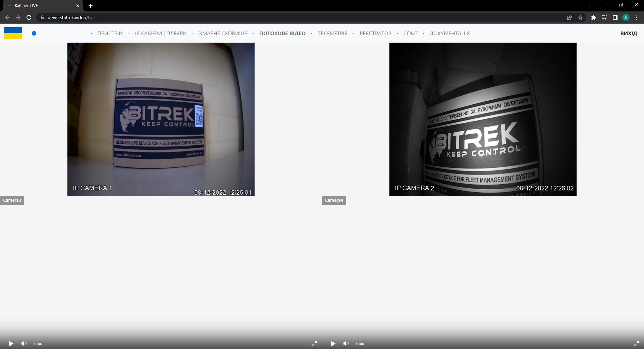Click the Ukrainian flag logo
The height and width of the screenshot is (349, 644).
tap(13, 33)
